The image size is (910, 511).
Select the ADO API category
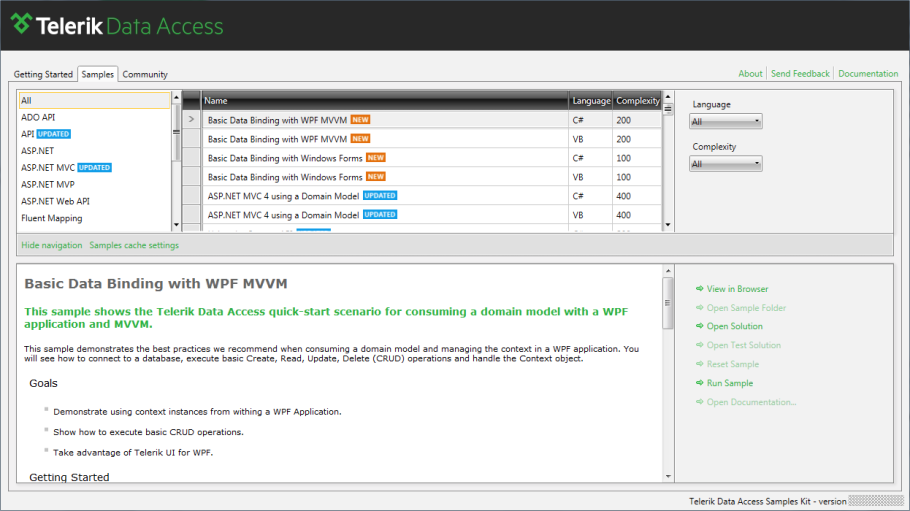[x=95, y=117]
